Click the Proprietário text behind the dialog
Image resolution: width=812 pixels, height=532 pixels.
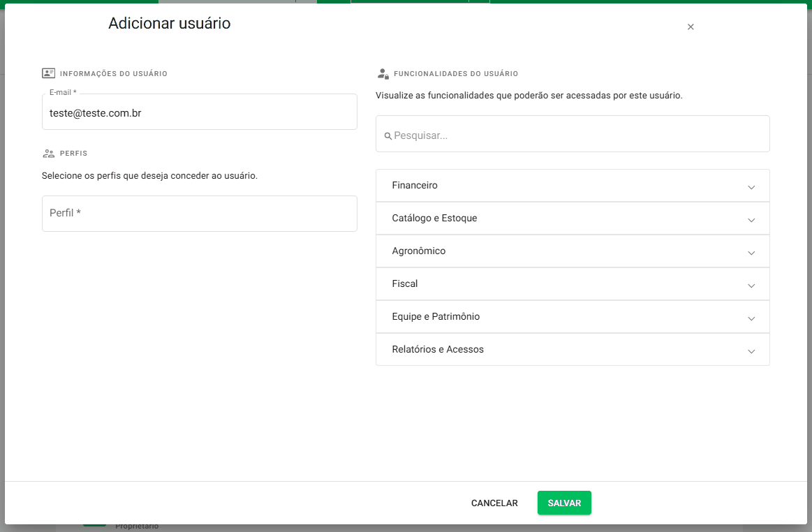(137, 526)
